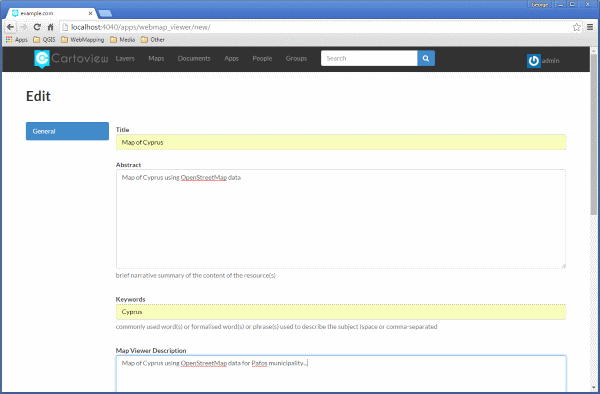
Task: Click the George profile button in title bar
Action: (x=540, y=5)
